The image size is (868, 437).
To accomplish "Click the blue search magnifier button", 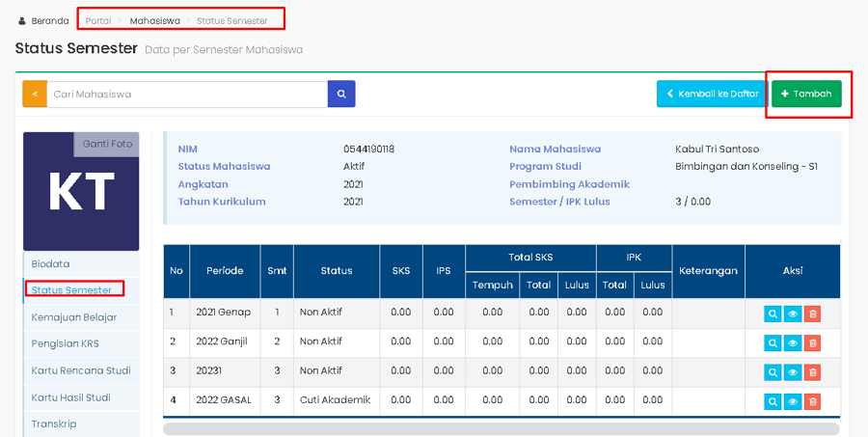I will (x=341, y=94).
